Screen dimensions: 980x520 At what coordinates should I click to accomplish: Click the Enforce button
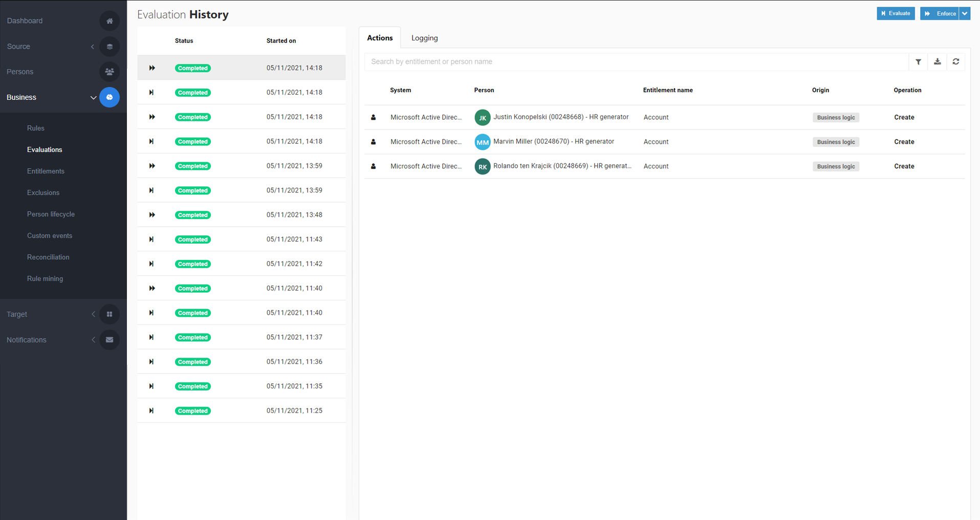click(940, 14)
